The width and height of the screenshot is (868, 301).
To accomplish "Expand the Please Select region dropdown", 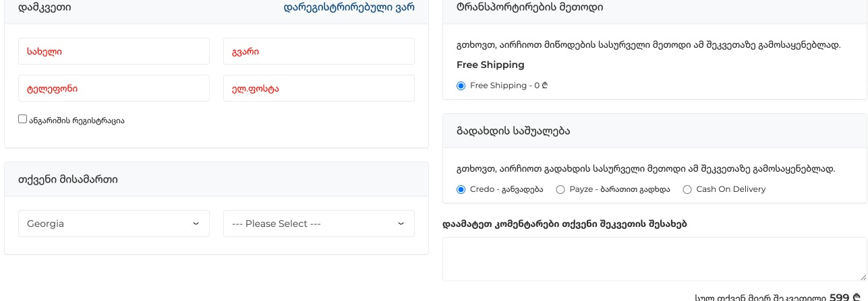I will click(x=319, y=224).
